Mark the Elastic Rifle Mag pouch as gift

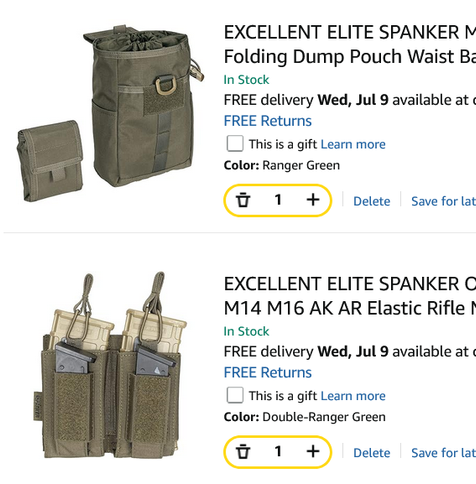click(x=235, y=395)
